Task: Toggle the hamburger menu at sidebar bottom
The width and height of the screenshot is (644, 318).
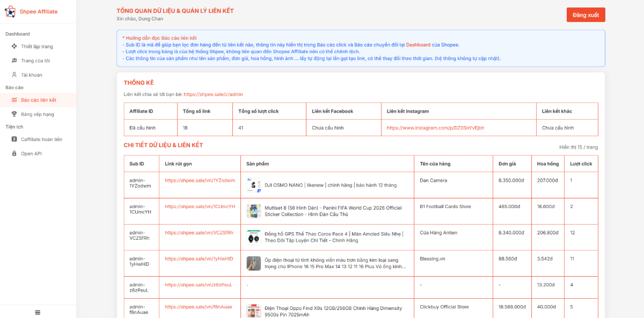Action: coord(38,312)
